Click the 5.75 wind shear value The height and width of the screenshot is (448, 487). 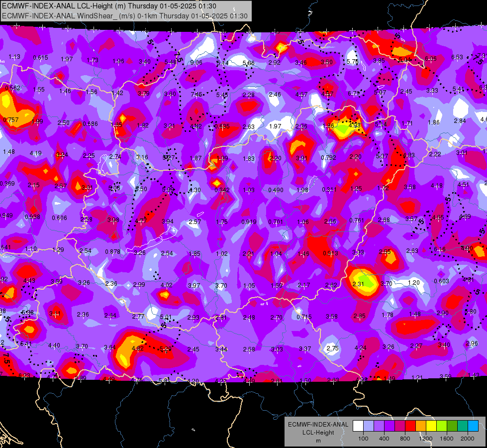(x=353, y=62)
